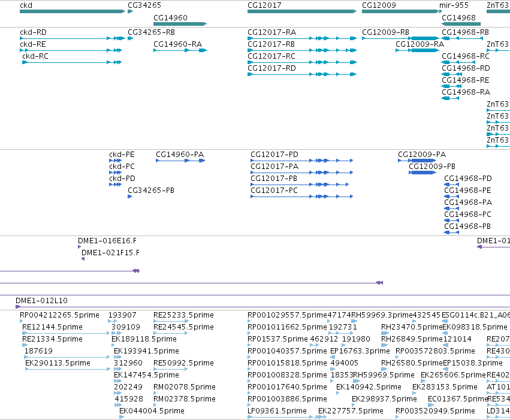Select transcript CG12017-RA
Viewport: 510px width, 420px height.
(x=272, y=32)
